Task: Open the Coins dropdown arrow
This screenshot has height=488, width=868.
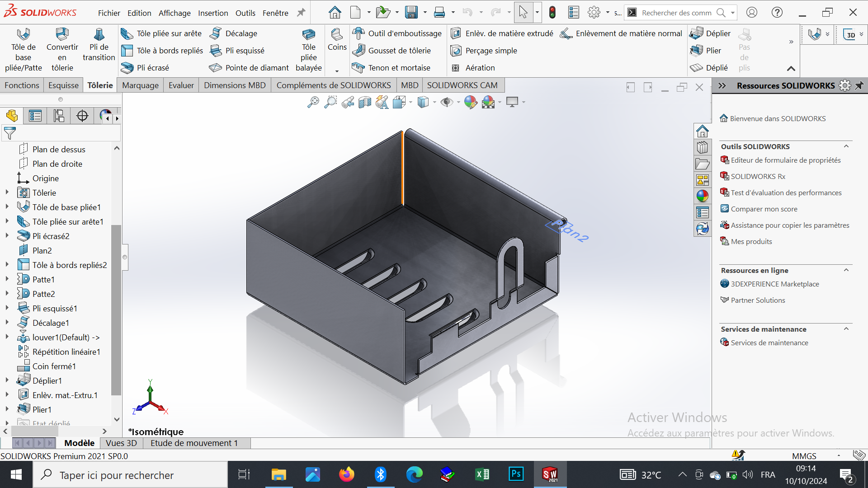Action: coord(337,71)
